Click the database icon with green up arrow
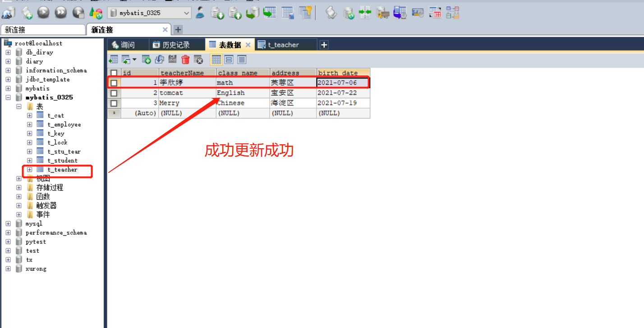 click(x=235, y=13)
